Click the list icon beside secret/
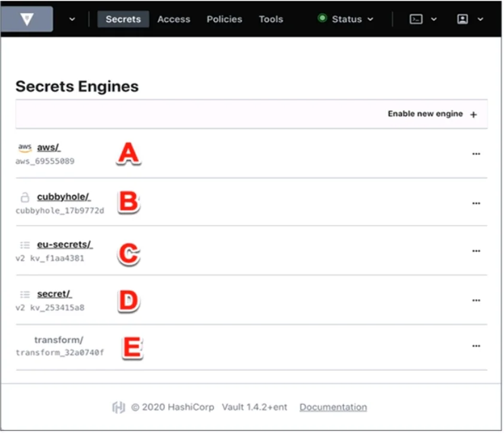Viewport: 504px width, 433px height. click(x=25, y=294)
